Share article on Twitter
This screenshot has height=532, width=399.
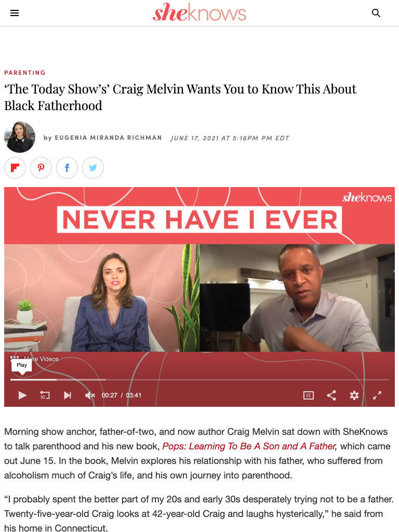[93, 168]
